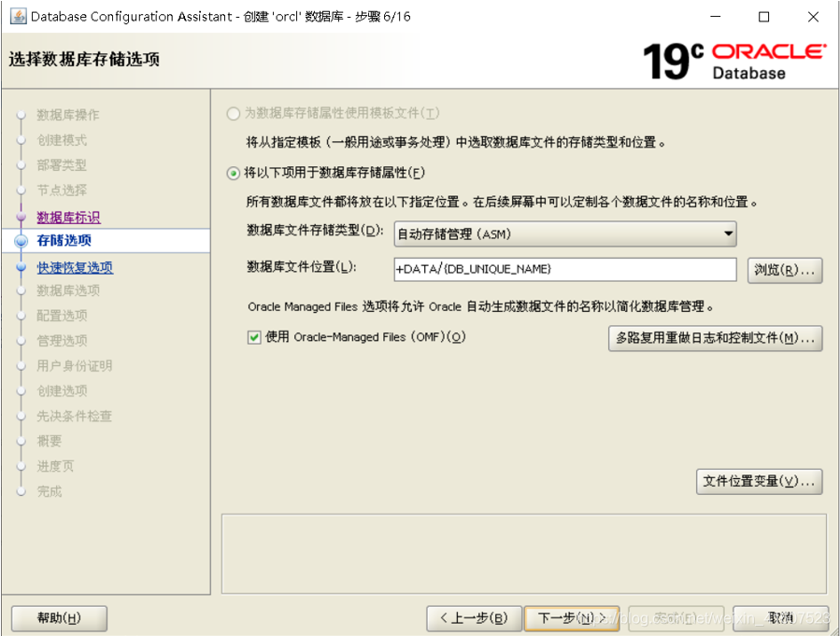Viewport: 840px width, 636px height.
Task: Close the Database Configuration Assistant window
Action: click(x=813, y=17)
